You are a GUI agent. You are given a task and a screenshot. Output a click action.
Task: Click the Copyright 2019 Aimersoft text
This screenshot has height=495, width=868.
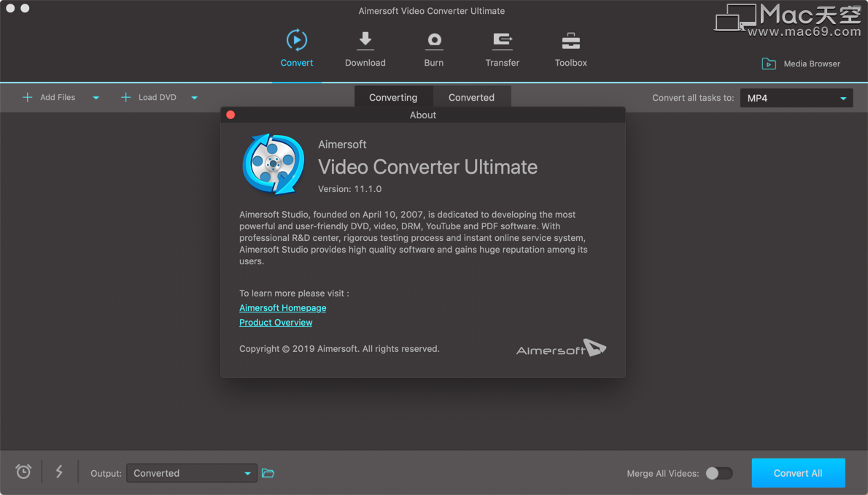click(x=339, y=349)
